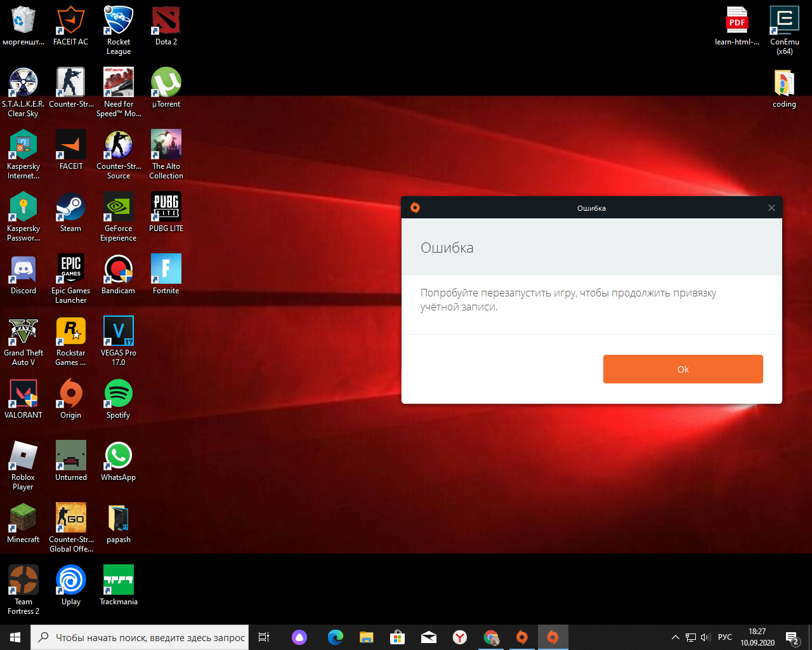812x650 pixels.
Task: Expand the hidden system tray icons
Action: pos(675,637)
